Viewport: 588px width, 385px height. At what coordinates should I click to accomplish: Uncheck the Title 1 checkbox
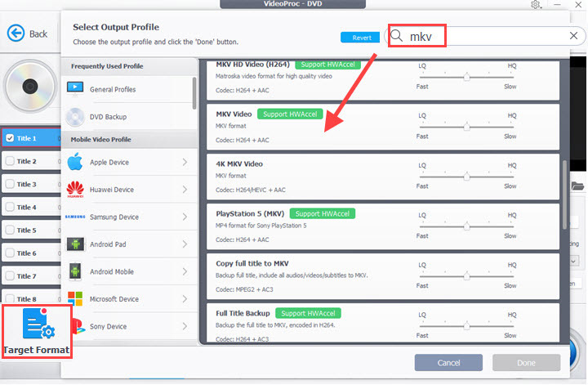(x=10, y=138)
